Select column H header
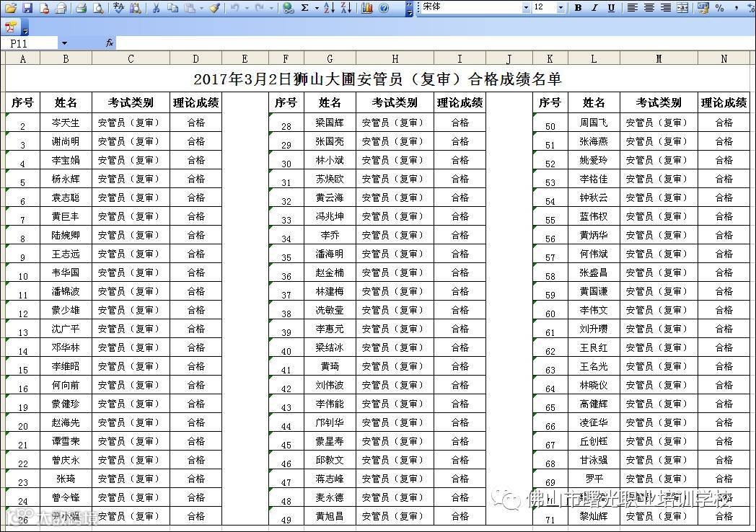The image size is (756, 532). pyautogui.click(x=395, y=58)
